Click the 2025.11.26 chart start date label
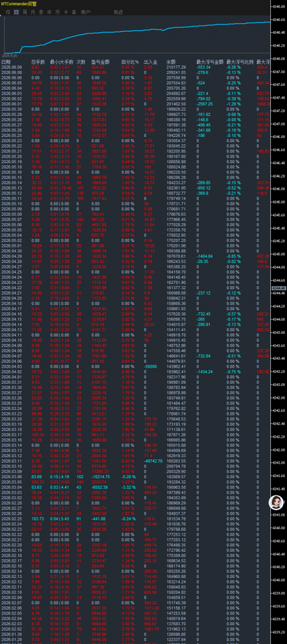The height and width of the screenshot is (644, 287). coord(10,55)
